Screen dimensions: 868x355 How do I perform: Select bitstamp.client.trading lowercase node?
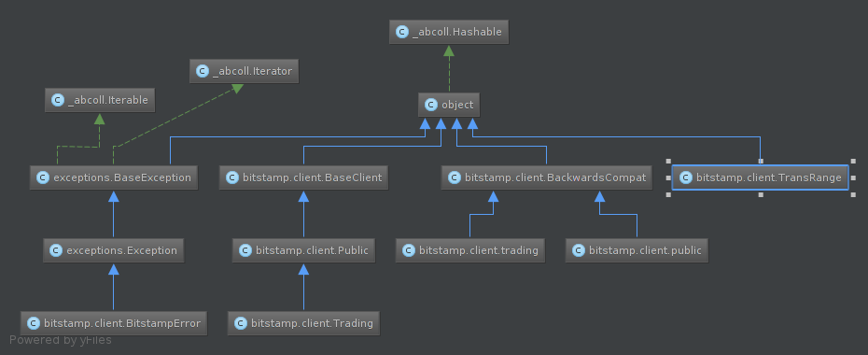click(x=470, y=251)
